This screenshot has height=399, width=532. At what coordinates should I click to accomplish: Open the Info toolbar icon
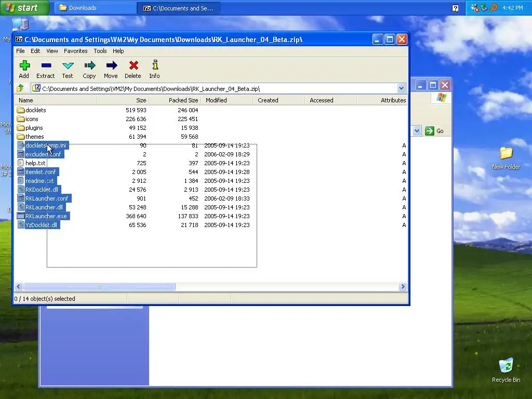(155, 65)
